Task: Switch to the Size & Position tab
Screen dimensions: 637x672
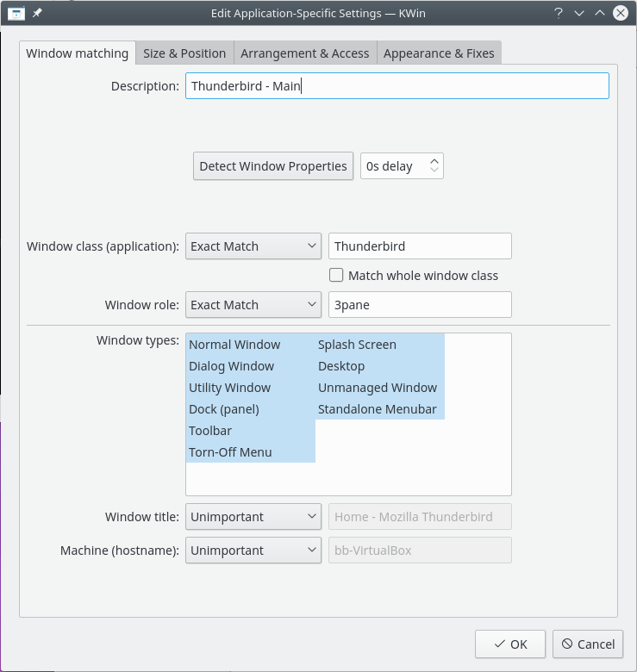Action: [x=184, y=53]
